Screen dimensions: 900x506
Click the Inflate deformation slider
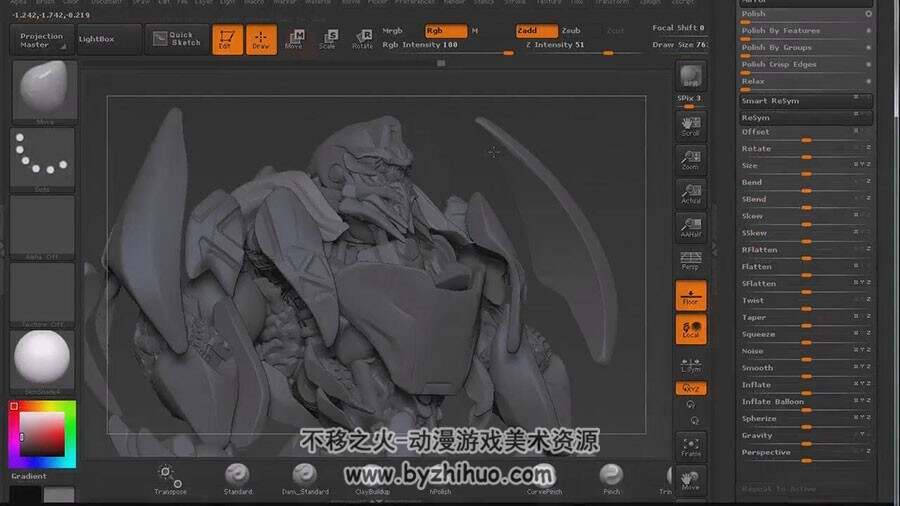point(806,387)
